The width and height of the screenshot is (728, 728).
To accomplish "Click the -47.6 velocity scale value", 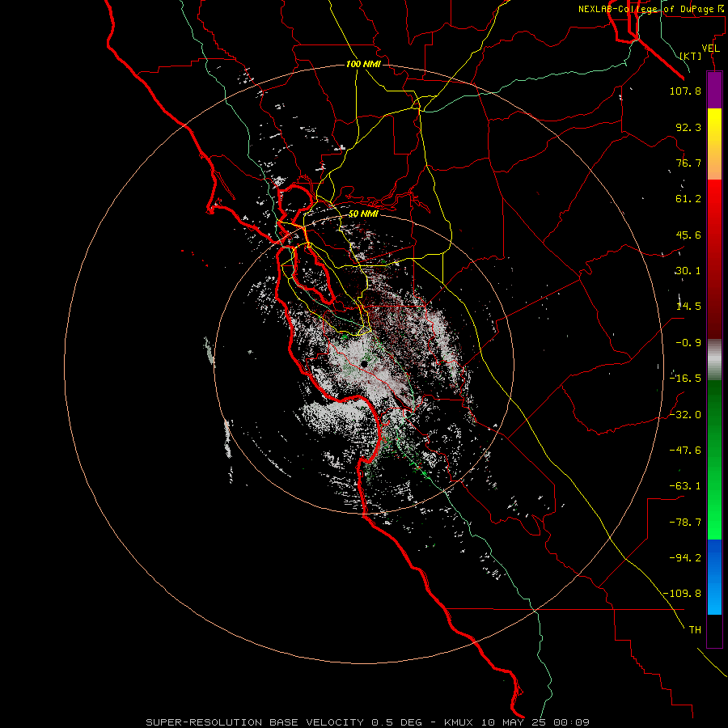I will click(x=685, y=451).
